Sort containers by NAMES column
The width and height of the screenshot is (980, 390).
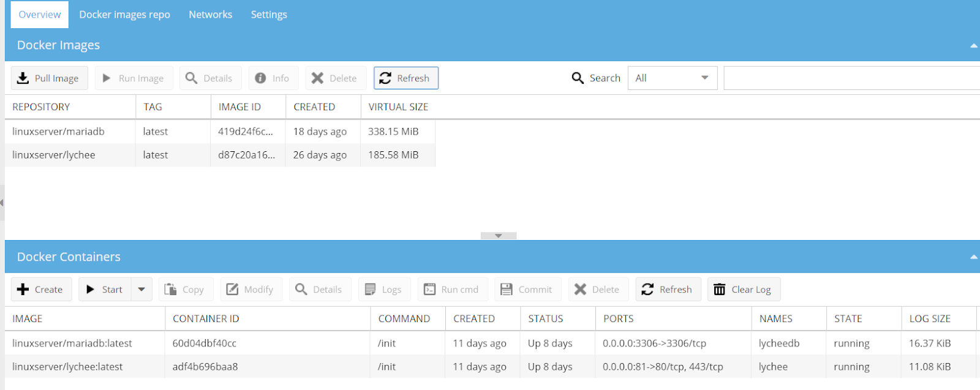click(x=789, y=318)
